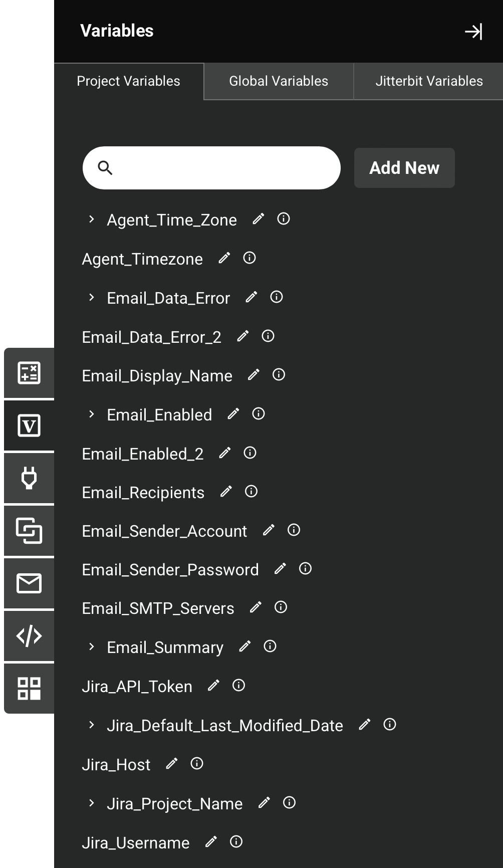Screen dimensions: 503x868
Task: Select the plug-shaped Connectivity sidebar icon
Action: tap(29, 479)
